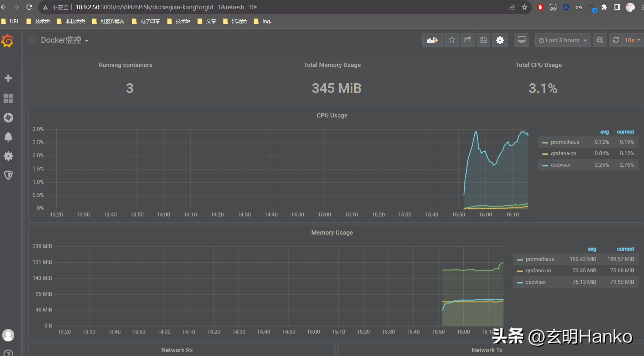Open the 电子印章 bookmarks folder
The image size is (644, 356).
[x=146, y=21]
